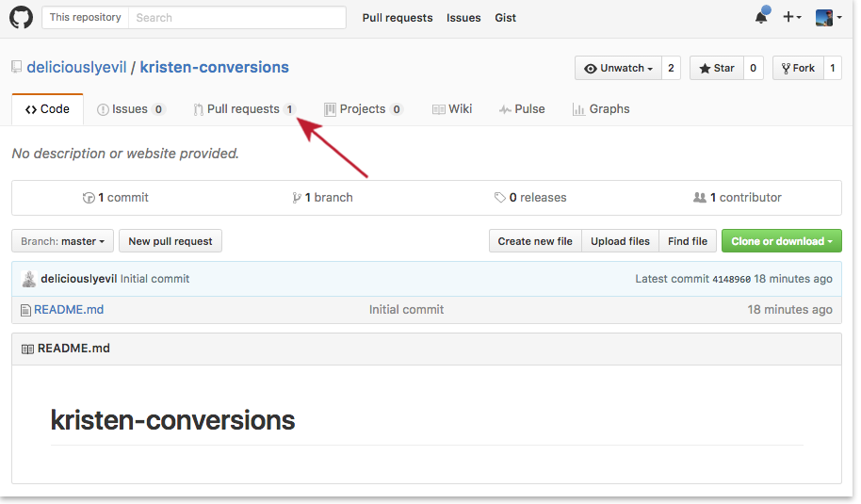
Task: Switch to the Projects tab
Action: tap(364, 109)
